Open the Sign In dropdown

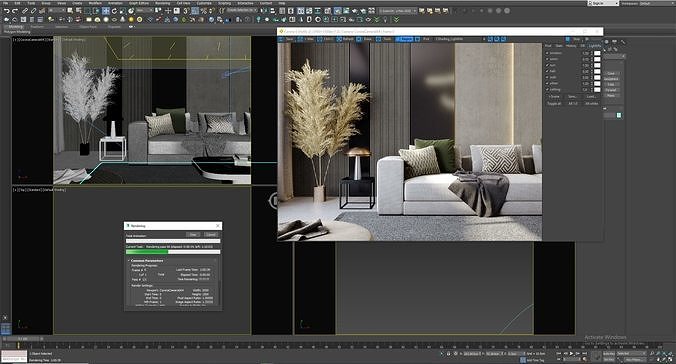(604, 3)
